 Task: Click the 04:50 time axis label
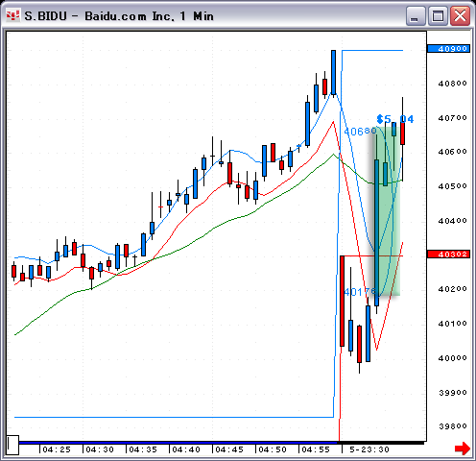coord(273,449)
